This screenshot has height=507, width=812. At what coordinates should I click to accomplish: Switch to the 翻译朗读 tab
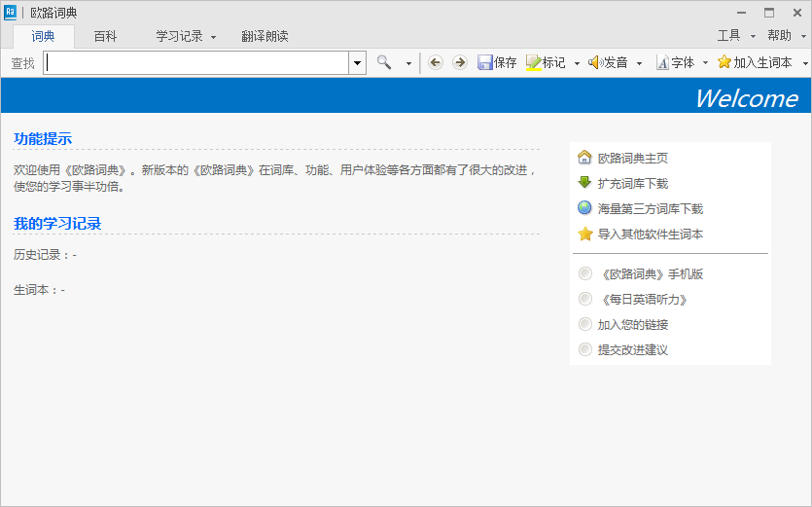pos(265,36)
